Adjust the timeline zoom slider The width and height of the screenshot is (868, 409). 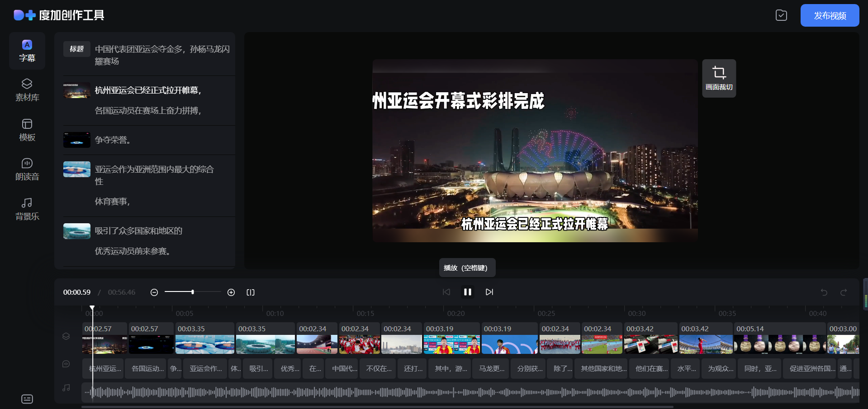point(193,292)
